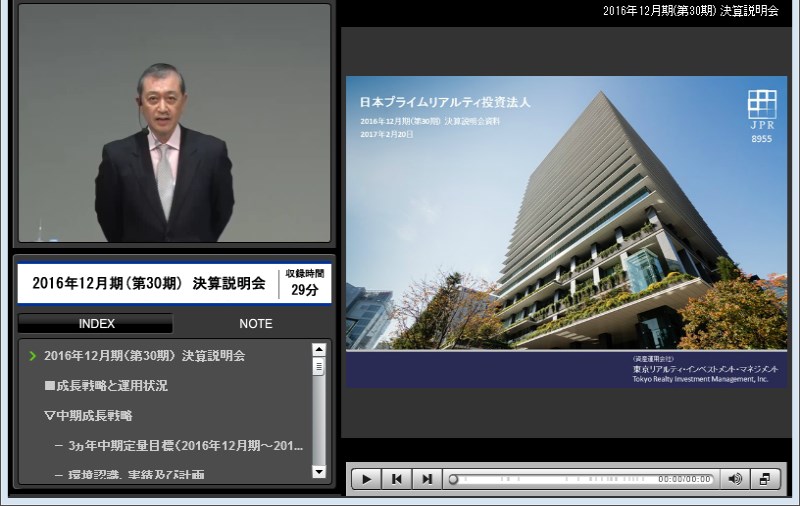This screenshot has height=506, width=800.
Task: Jump to chapter ■成長戦略と運用状況
Action: (106, 386)
